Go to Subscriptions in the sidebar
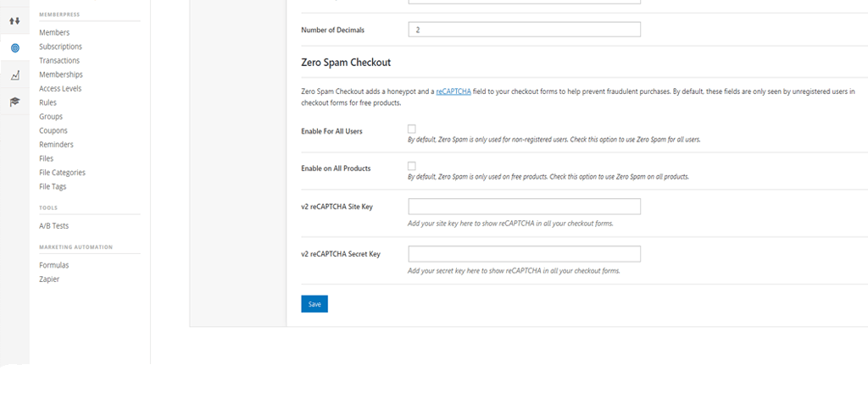The image size is (868, 398). coord(60,47)
